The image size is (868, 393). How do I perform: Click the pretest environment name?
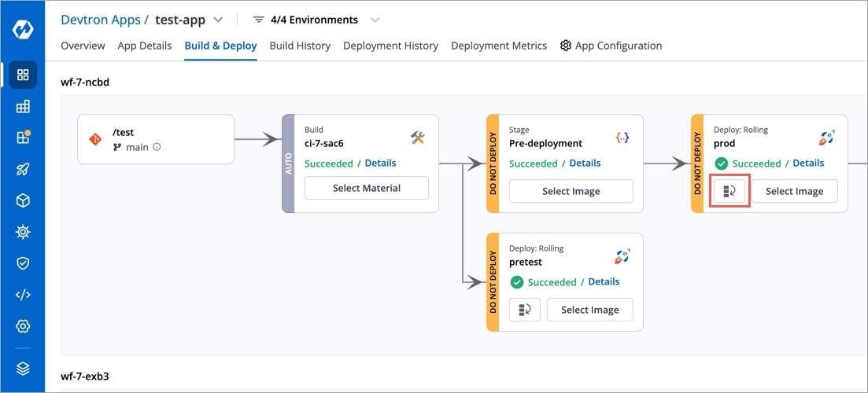click(526, 262)
